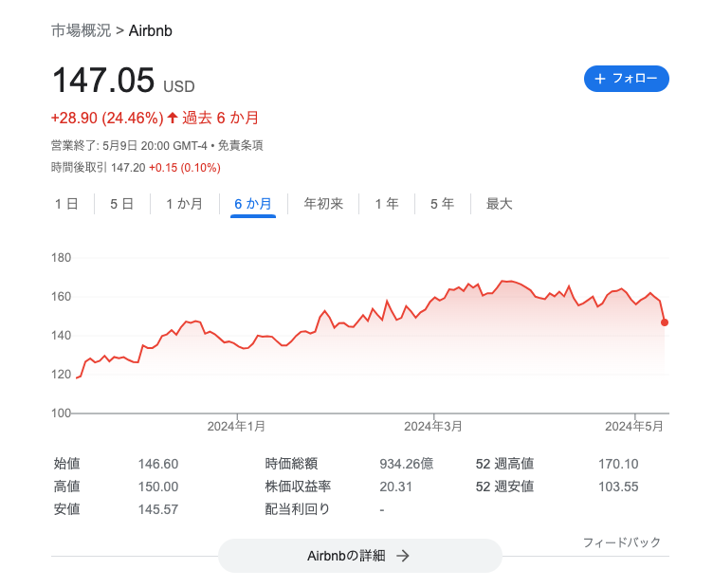Click the 52 週高値 value 170.10
The image size is (713, 588).
(618, 464)
